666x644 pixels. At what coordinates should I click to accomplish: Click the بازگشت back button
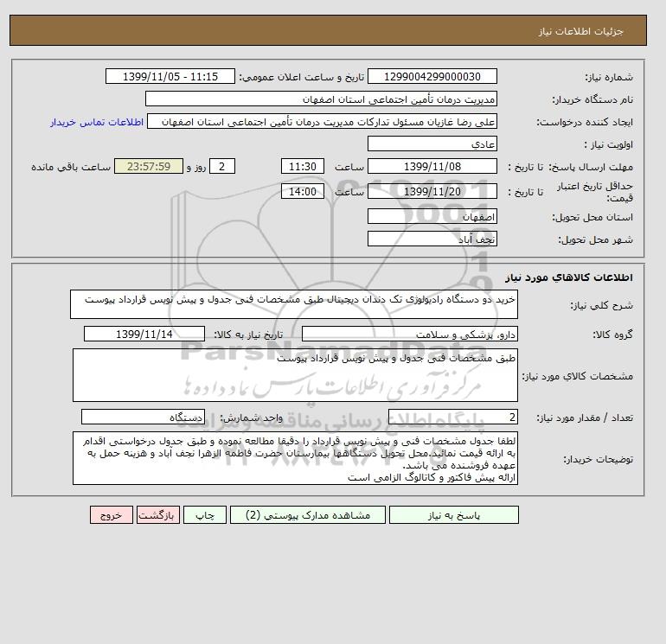(158, 515)
